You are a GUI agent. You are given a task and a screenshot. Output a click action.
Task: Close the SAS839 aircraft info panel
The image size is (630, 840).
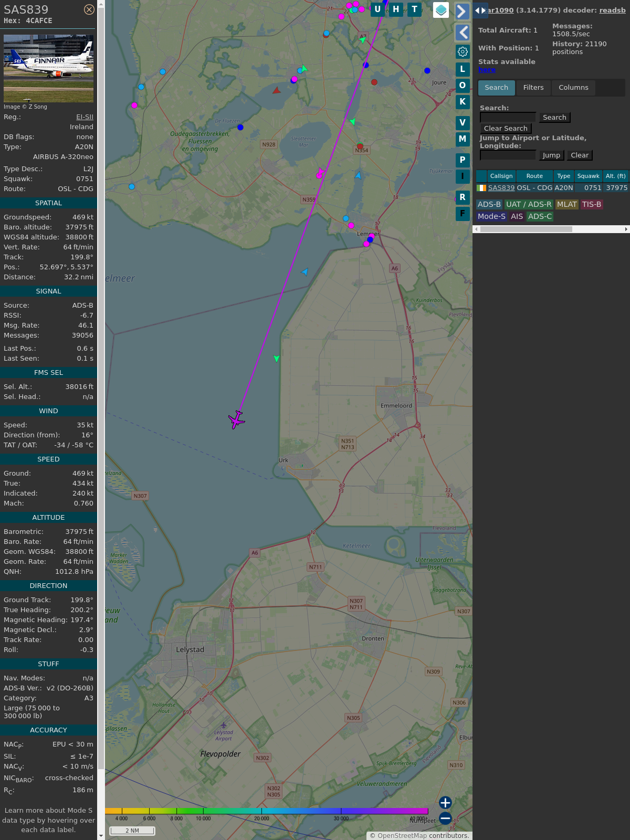click(x=89, y=9)
